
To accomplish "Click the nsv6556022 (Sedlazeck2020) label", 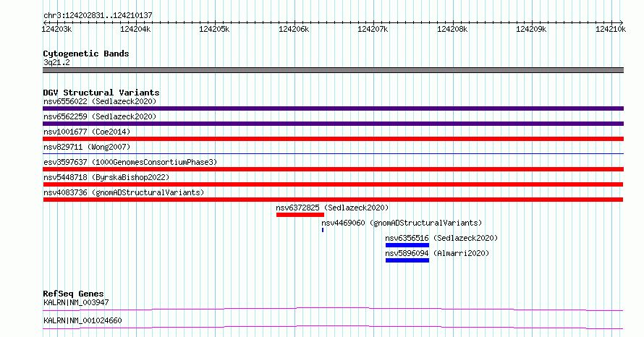I will click(100, 101).
